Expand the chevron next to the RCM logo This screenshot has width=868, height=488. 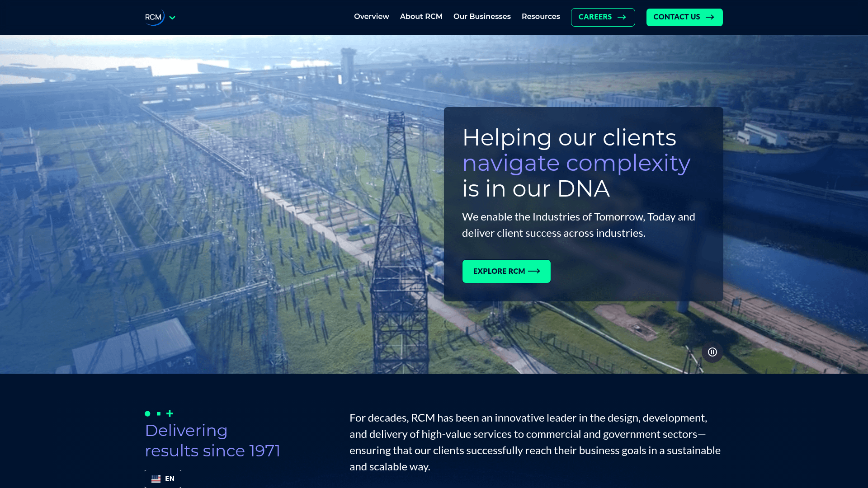[x=172, y=17]
